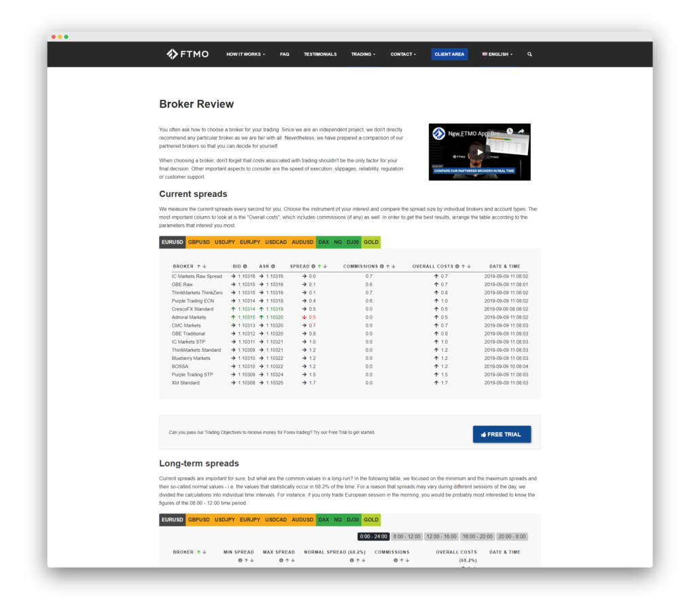
Task: Sort MAX SPREAD ascending
Action: point(287,560)
